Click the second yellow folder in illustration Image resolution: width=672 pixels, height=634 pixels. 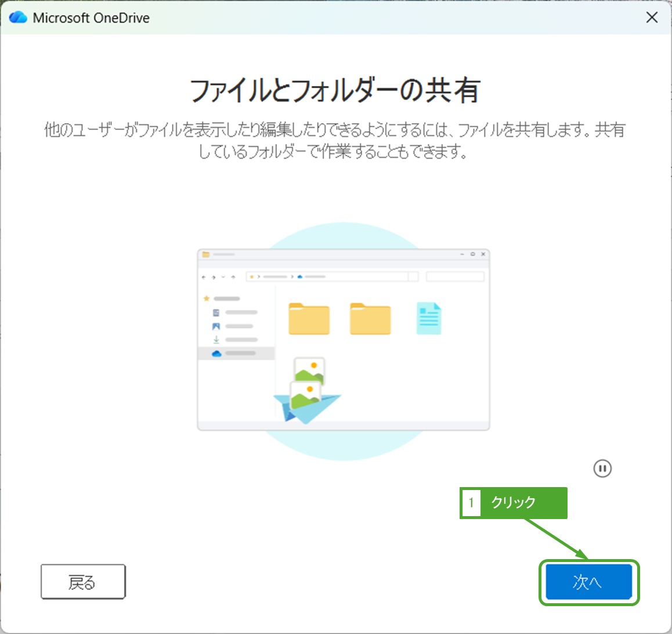click(x=370, y=319)
